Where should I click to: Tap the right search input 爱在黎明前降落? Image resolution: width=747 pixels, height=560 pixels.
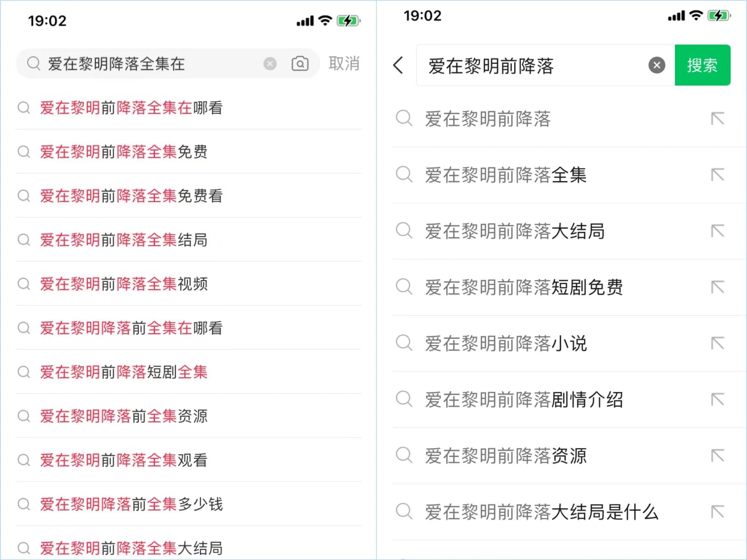pyautogui.click(x=529, y=66)
